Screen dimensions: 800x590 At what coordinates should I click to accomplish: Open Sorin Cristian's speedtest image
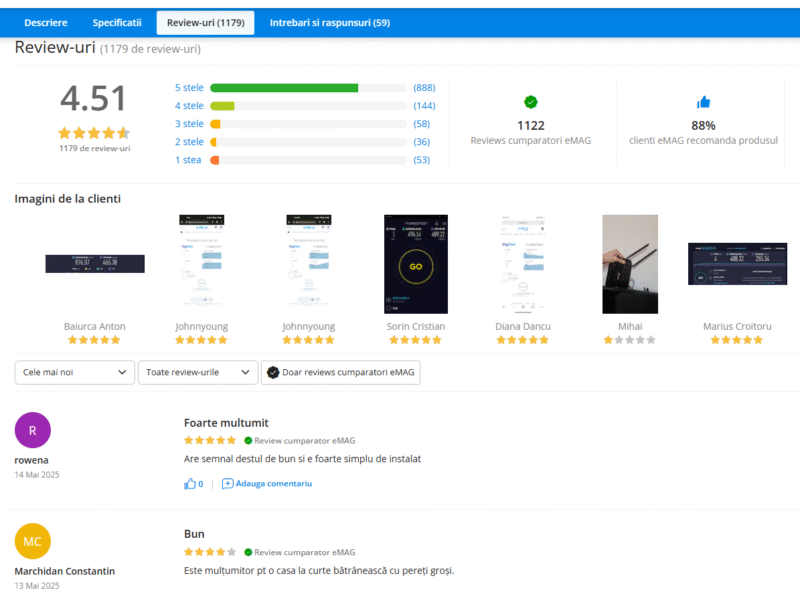tap(416, 264)
